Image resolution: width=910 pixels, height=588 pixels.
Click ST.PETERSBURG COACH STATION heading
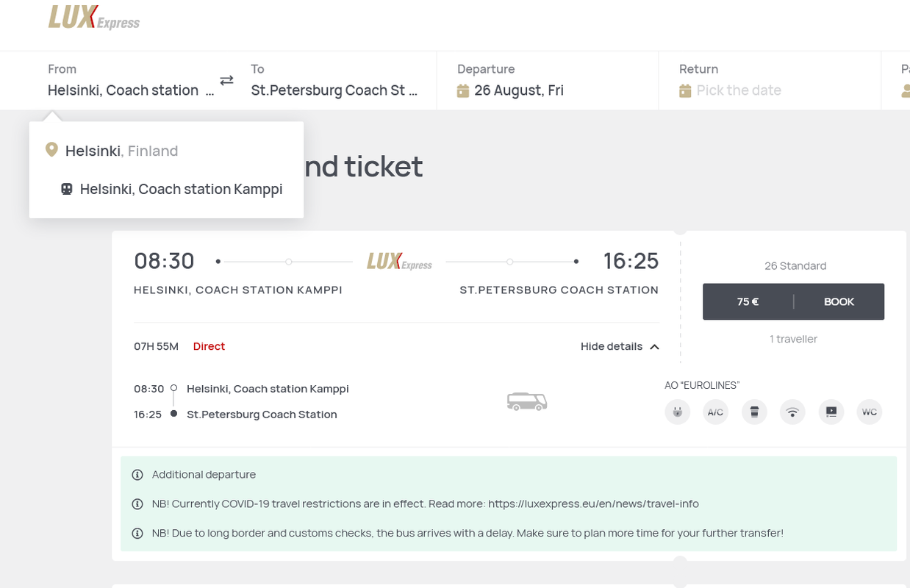(559, 290)
